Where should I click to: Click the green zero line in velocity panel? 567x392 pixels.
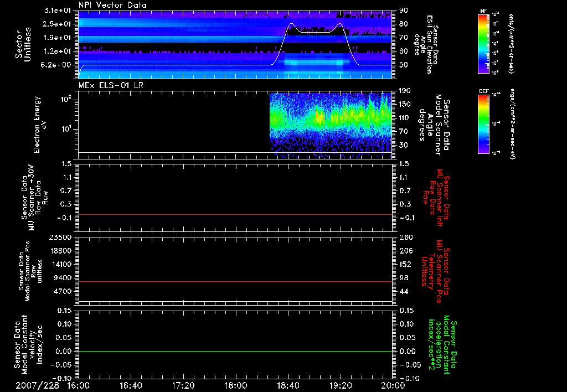click(235, 351)
